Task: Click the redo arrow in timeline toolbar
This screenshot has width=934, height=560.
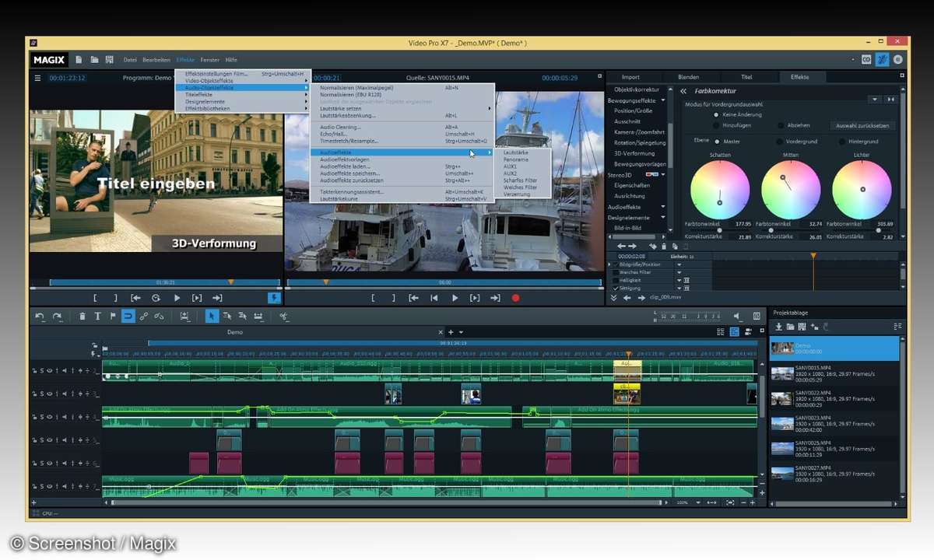Action: coord(57,316)
